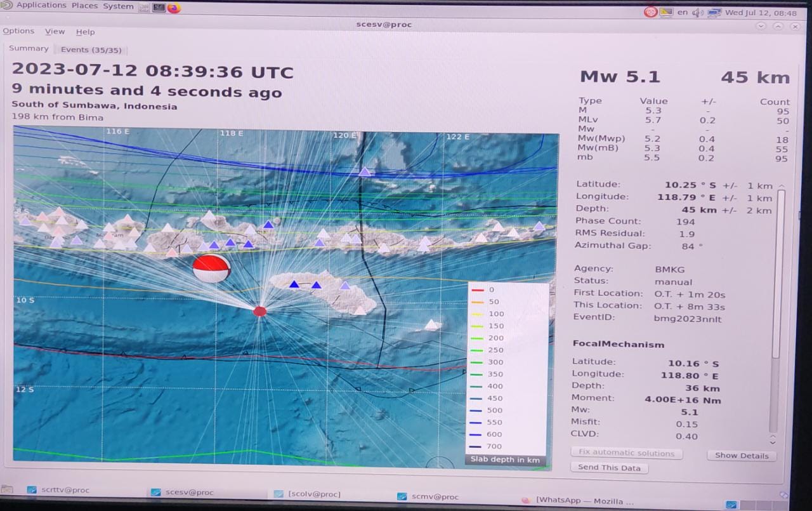Open the View menu
This screenshot has width=812, height=511.
pos(55,32)
